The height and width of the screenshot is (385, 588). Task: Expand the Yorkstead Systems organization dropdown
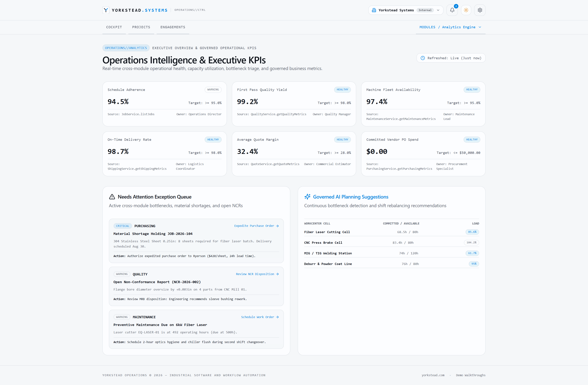coord(406,10)
